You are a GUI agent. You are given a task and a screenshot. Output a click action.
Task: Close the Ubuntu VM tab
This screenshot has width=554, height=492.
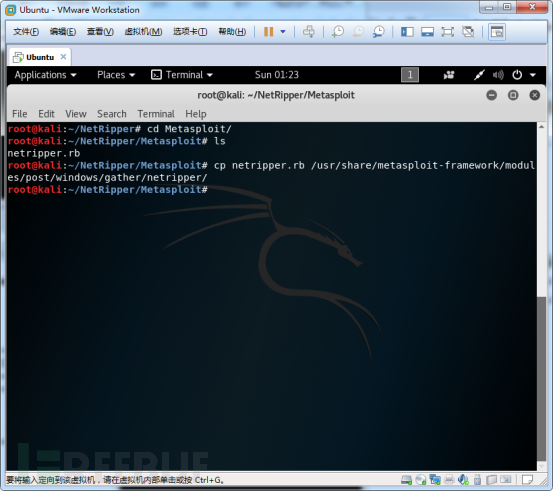coord(63,57)
